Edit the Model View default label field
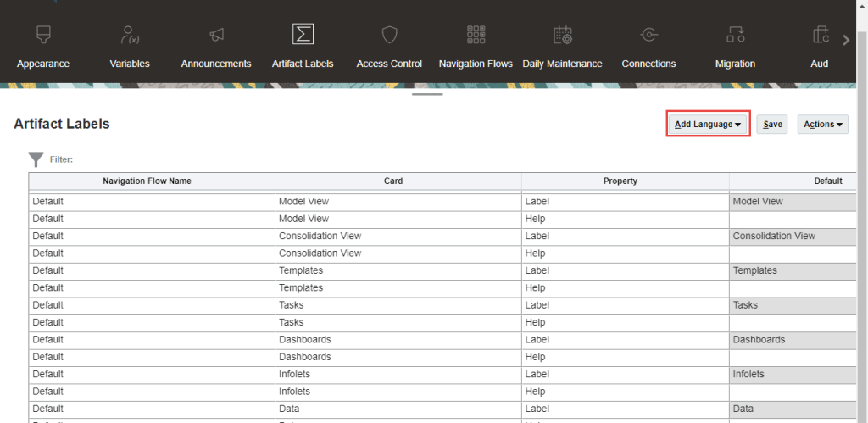This screenshot has width=868, height=423. coord(793,202)
